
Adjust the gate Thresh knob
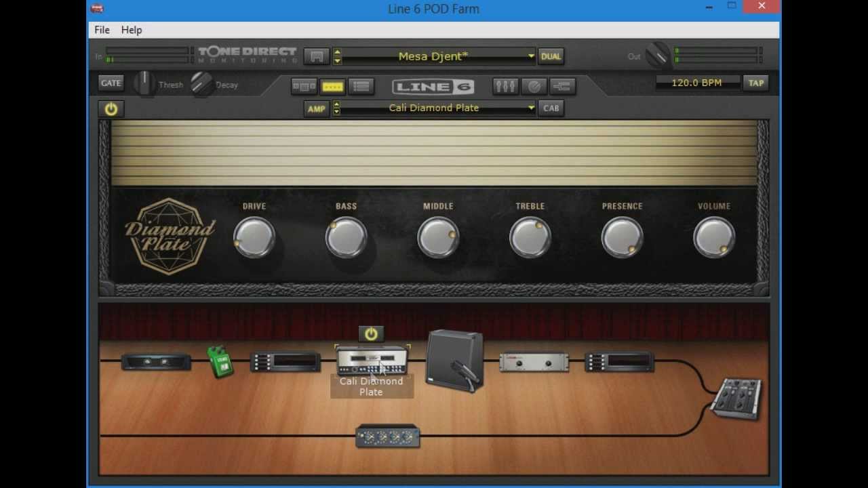coord(144,83)
